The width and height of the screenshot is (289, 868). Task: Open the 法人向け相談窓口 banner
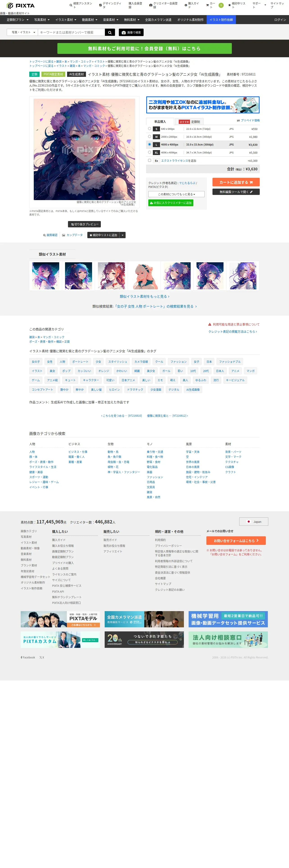click(228, 640)
